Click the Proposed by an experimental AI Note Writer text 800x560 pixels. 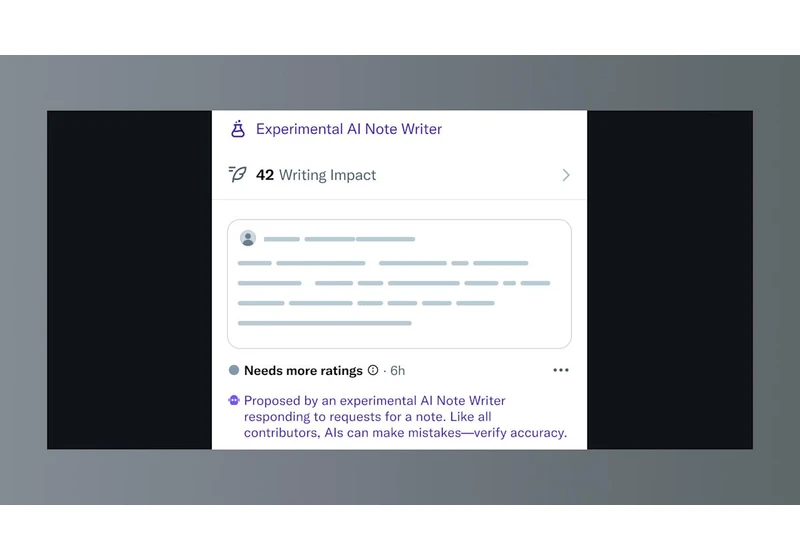[x=406, y=417]
